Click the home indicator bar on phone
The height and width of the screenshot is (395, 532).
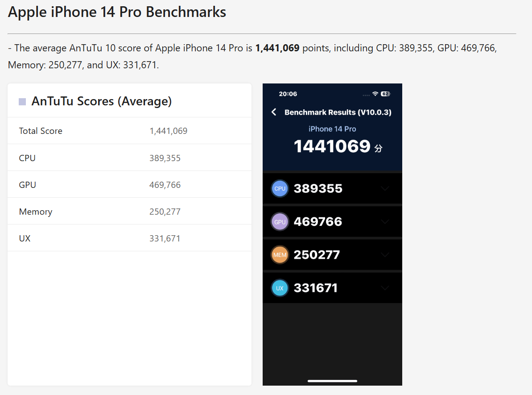pos(332,381)
